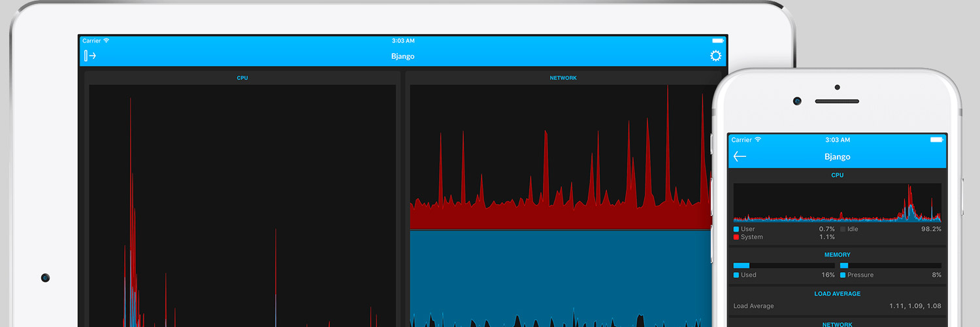Select the System 1.1% value

click(x=827, y=237)
